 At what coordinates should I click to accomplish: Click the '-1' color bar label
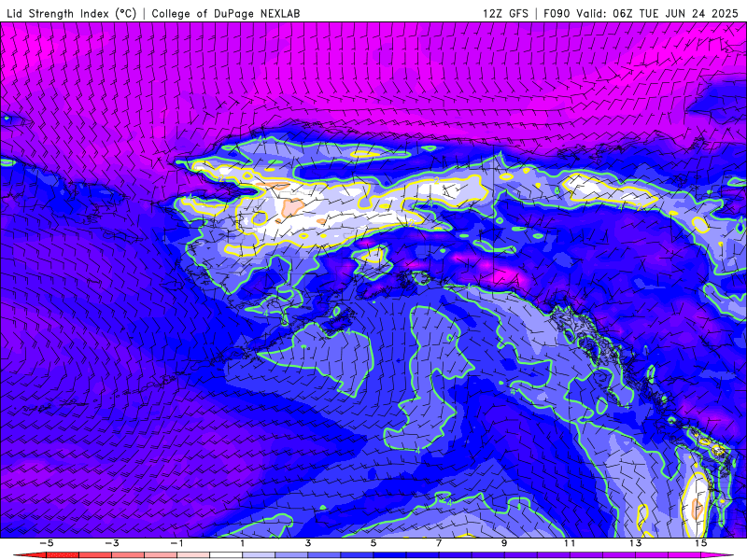pos(176,543)
